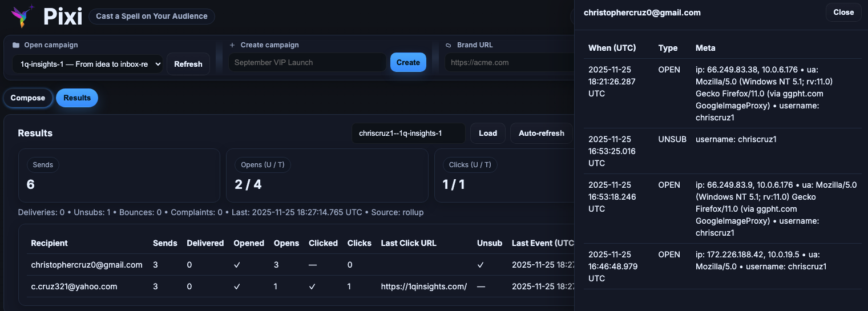
Task: Click the meta text with ip 172.226.188.42
Action: [x=761, y=261]
